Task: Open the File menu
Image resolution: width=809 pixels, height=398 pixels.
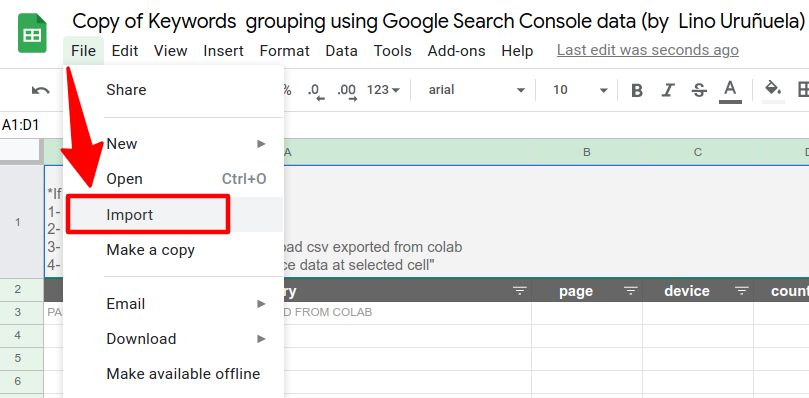Action: click(84, 51)
